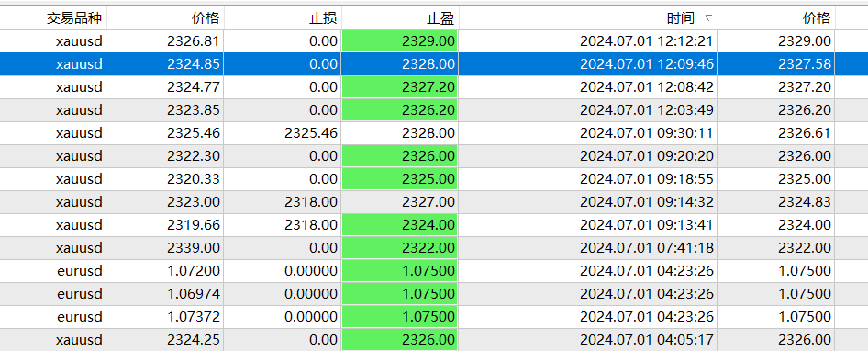The image size is (868, 351).
Task: Select the entry price 2322.30
Action: click(194, 156)
